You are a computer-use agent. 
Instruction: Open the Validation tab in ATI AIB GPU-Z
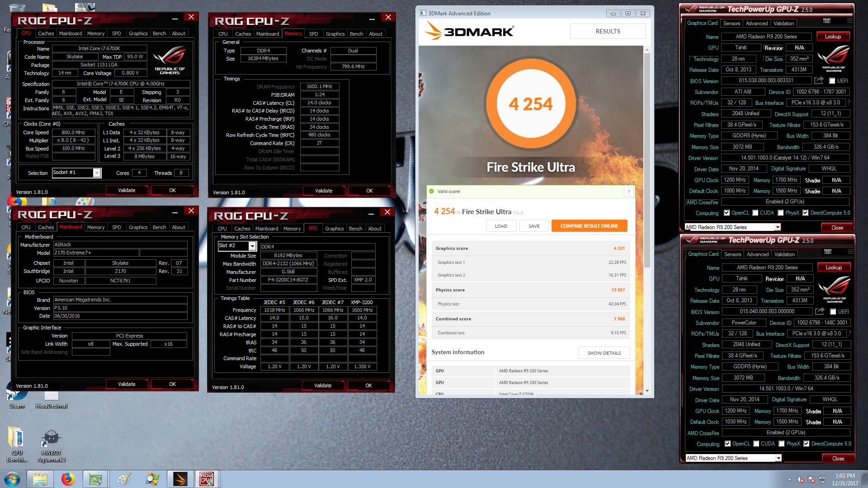pos(783,23)
